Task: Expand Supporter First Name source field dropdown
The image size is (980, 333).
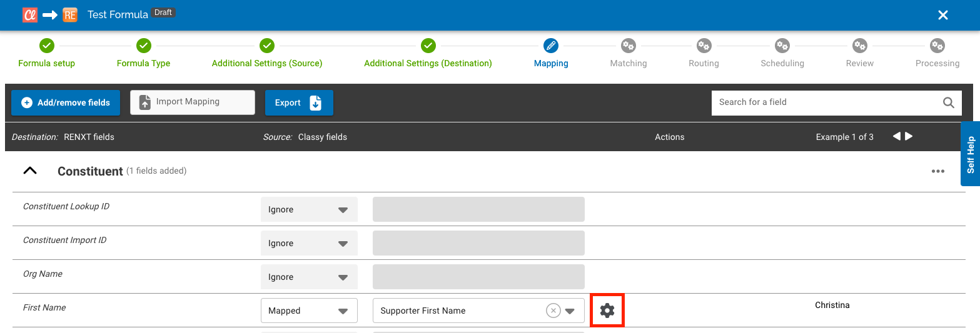Action: 570,311
